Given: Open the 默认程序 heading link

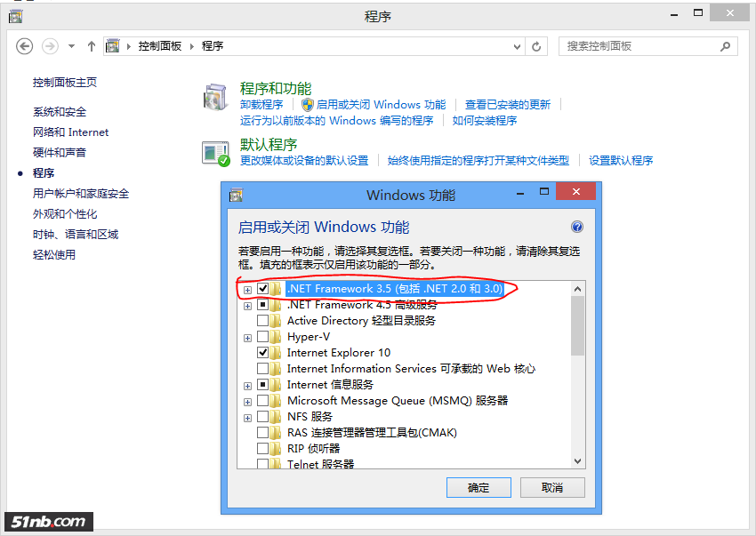Looking at the screenshot, I should point(268,144).
